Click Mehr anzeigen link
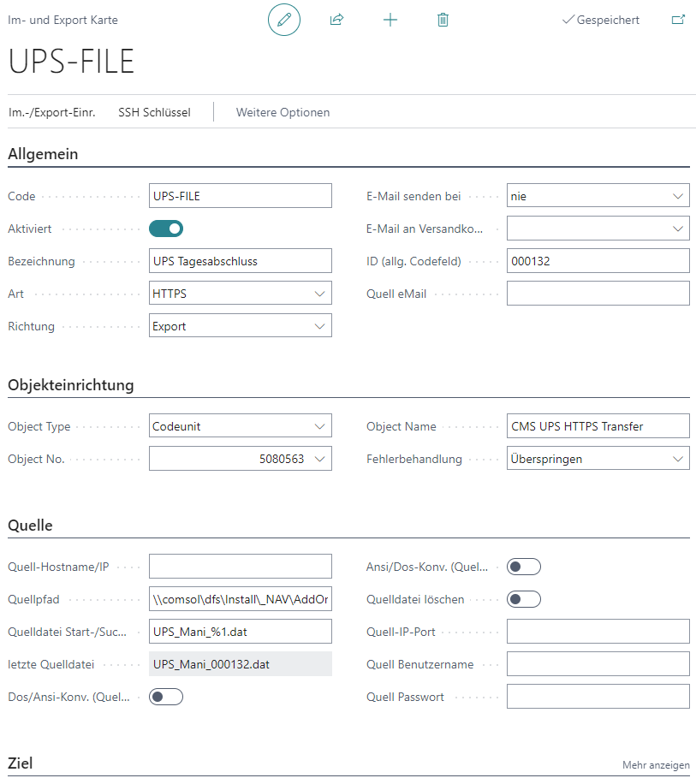This screenshot has height=784, width=696. point(656,765)
